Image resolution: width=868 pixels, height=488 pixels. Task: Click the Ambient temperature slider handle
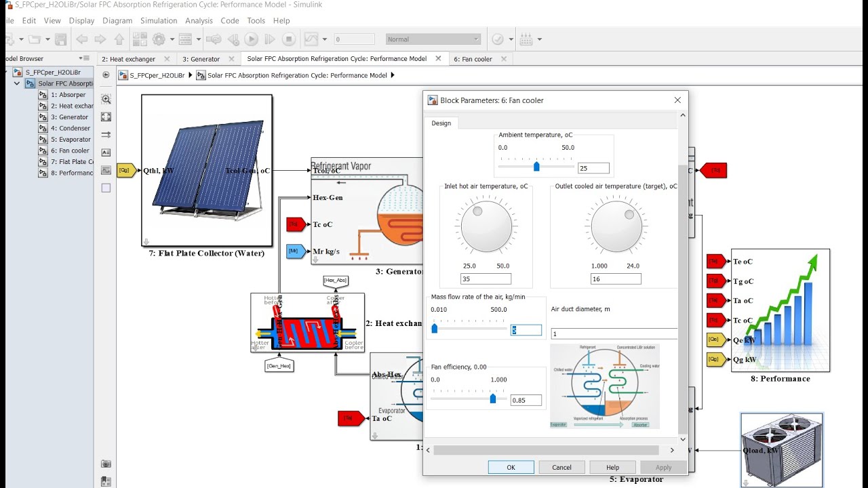coord(536,166)
